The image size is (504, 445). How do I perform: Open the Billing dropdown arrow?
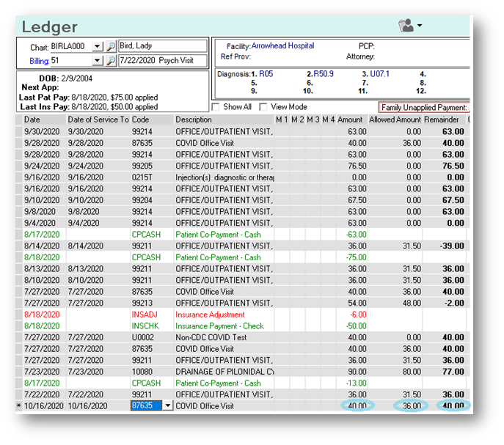(98, 60)
